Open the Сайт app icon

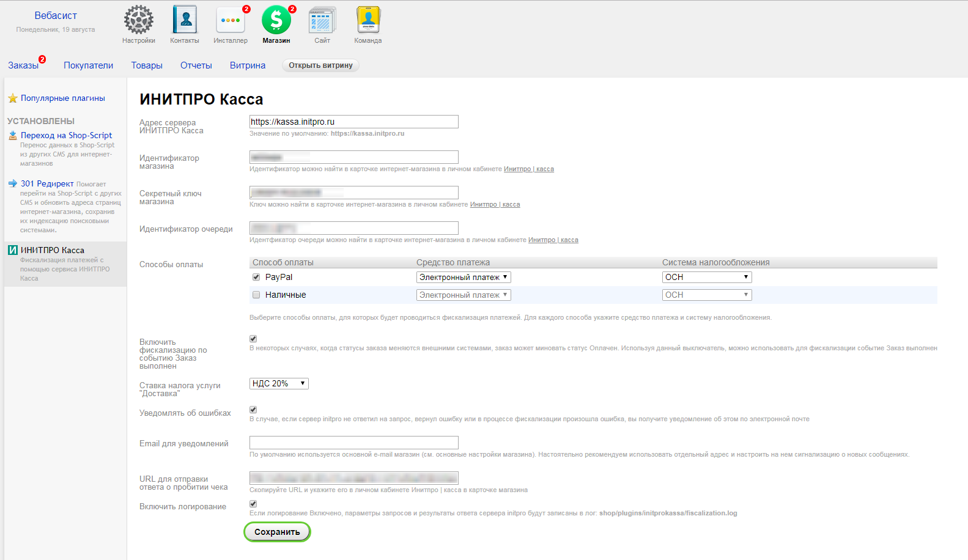pos(322,20)
